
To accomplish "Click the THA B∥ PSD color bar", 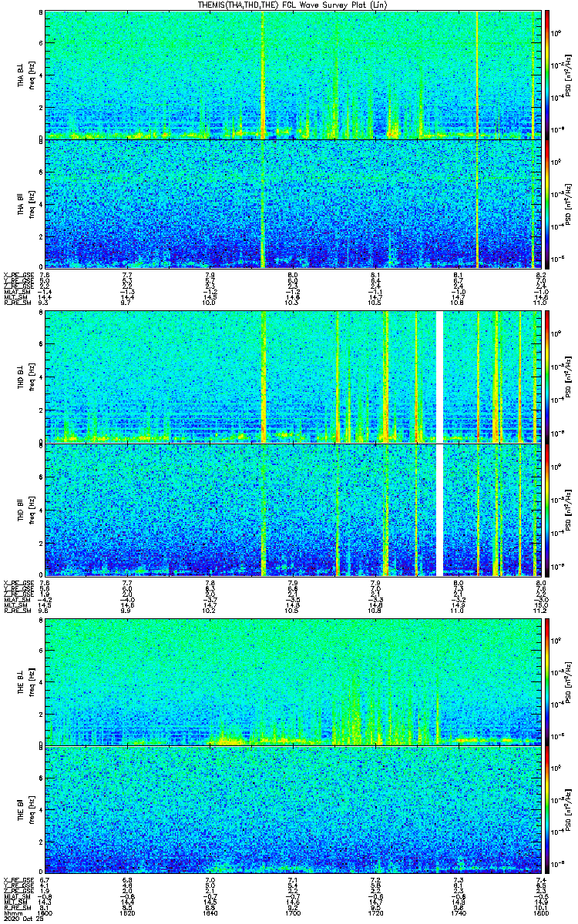I will pyautogui.click(x=547, y=203).
